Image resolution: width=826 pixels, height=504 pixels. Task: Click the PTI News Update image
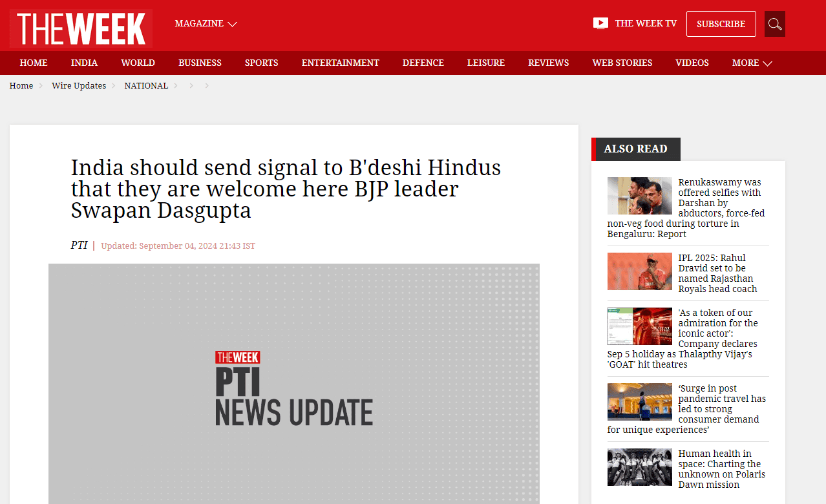294,384
